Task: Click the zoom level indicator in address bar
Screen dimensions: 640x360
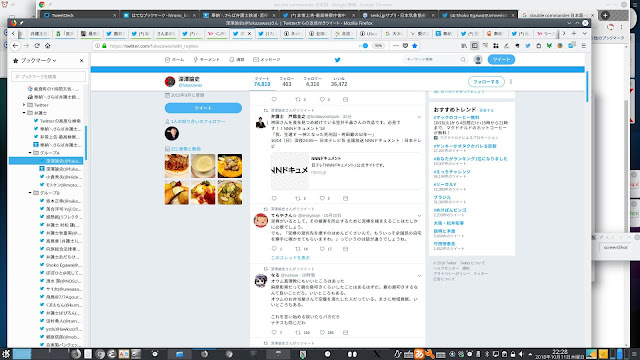Action: [x=378, y=46]
